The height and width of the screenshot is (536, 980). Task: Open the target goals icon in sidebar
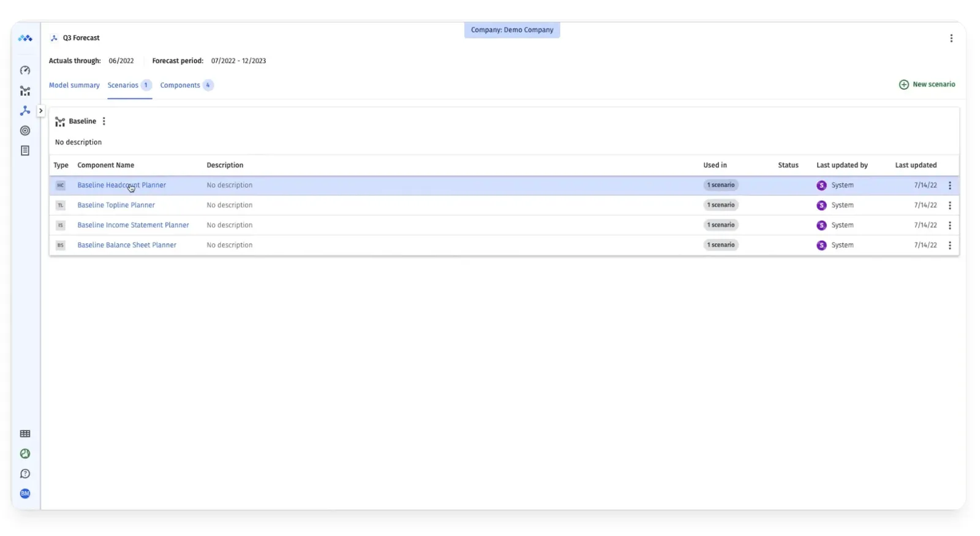pyautogui.click(x=25, y=130)
